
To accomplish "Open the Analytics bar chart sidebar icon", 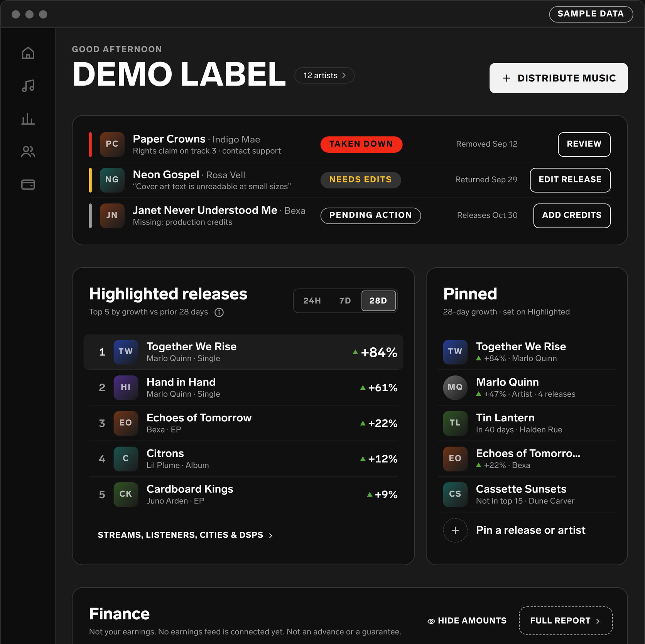I will [x=28, y=119].
